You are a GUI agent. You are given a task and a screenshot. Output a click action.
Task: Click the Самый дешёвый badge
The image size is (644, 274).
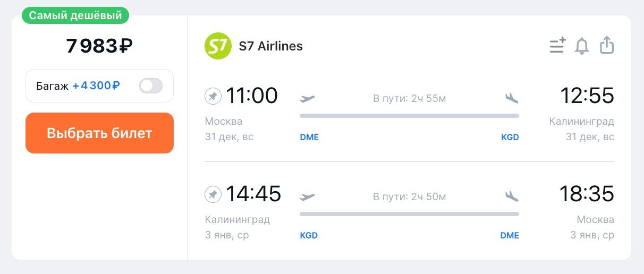coord(75,15)
